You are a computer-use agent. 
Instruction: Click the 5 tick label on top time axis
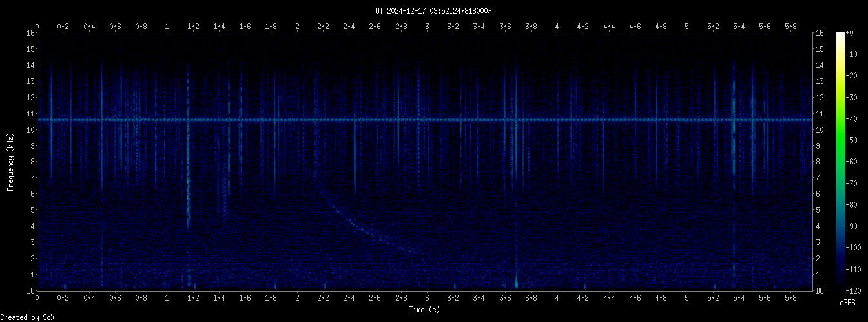687,27
